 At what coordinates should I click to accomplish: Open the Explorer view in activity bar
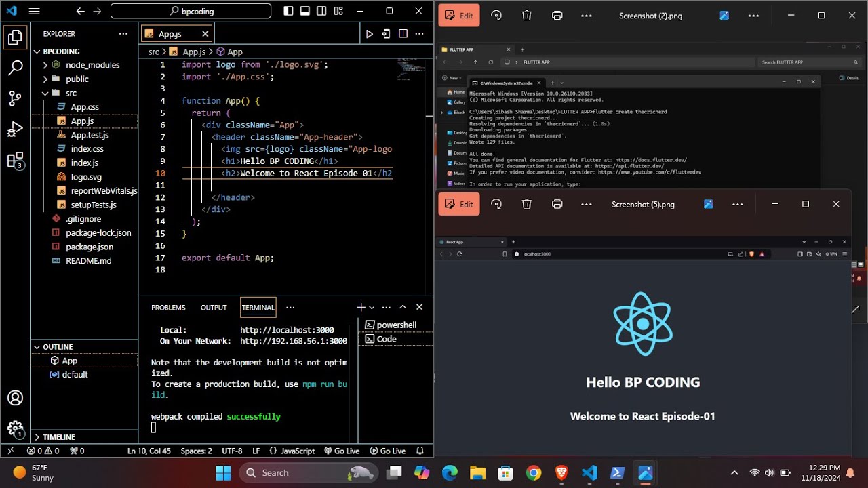15,37
